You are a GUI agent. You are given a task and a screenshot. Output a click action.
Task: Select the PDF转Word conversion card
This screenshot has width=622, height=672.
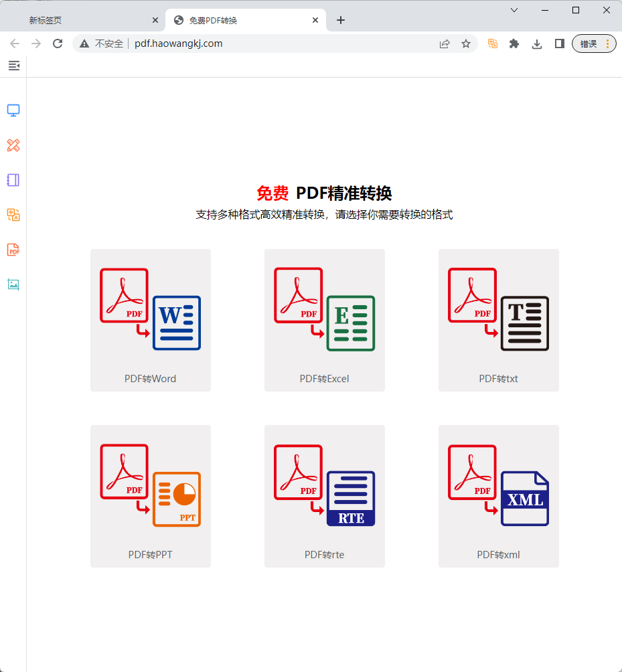[x=151, y=320]
